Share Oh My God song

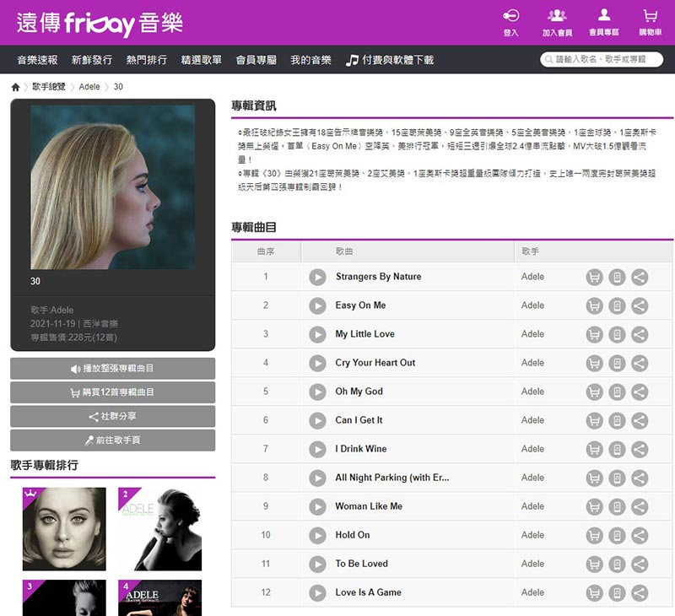[640, 392]
